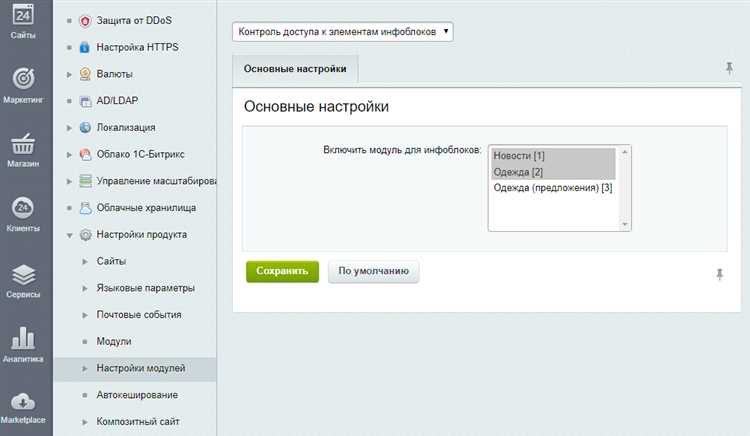Click the AD/LDAP icon

click(85, 101)
